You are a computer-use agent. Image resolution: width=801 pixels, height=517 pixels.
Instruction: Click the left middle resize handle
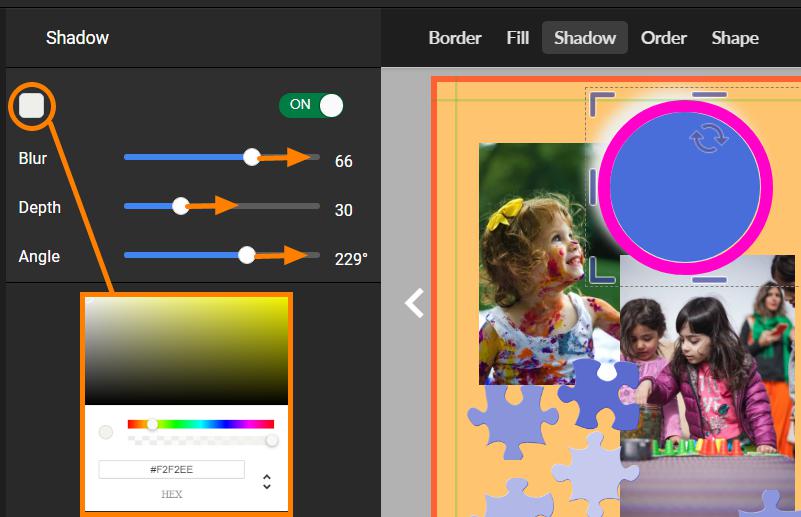tap(593, 187)
